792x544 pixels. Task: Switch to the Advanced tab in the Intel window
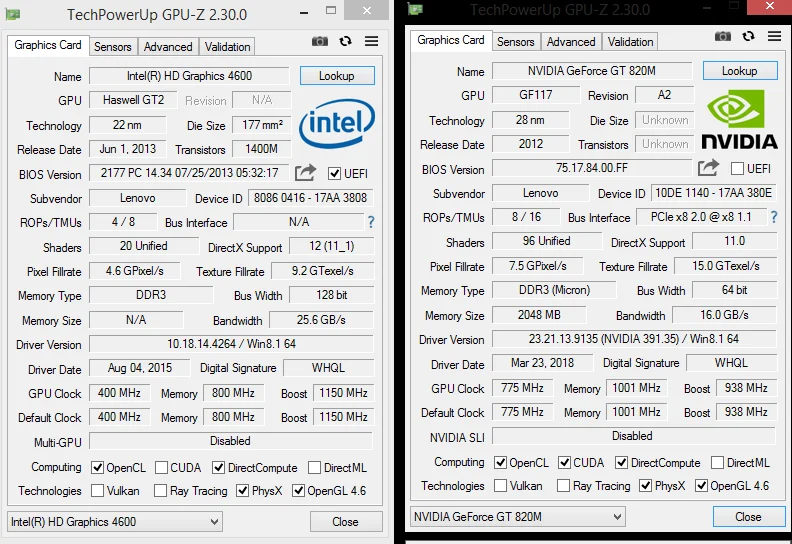point(168,47)
